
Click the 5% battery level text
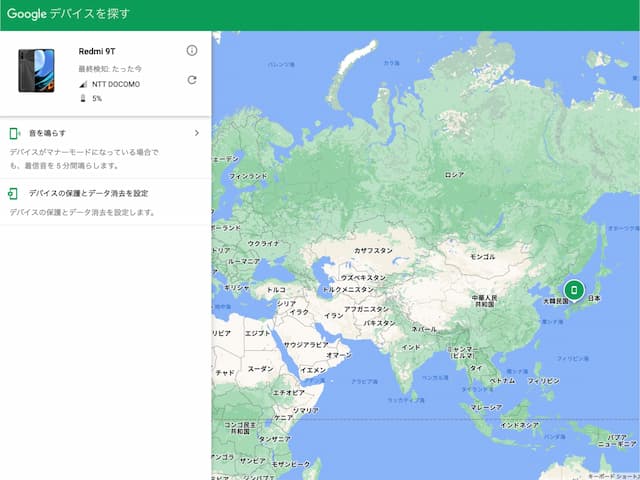click(97, 98)
